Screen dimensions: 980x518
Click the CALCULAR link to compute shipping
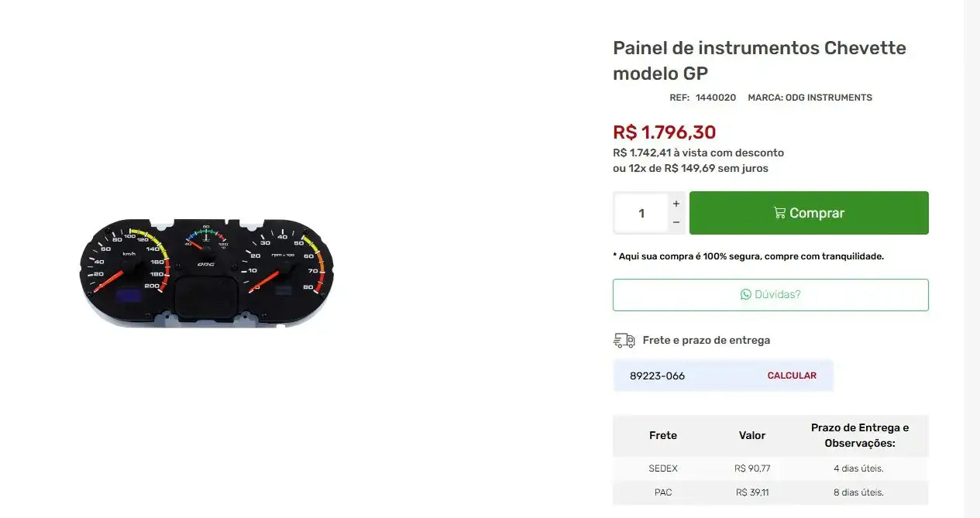[792, 376]
